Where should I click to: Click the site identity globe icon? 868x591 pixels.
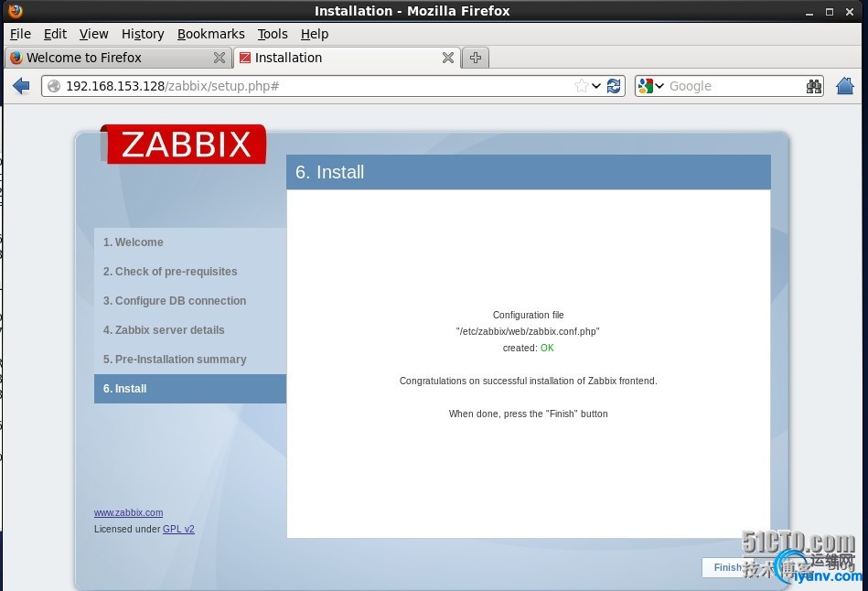[54, 86]
